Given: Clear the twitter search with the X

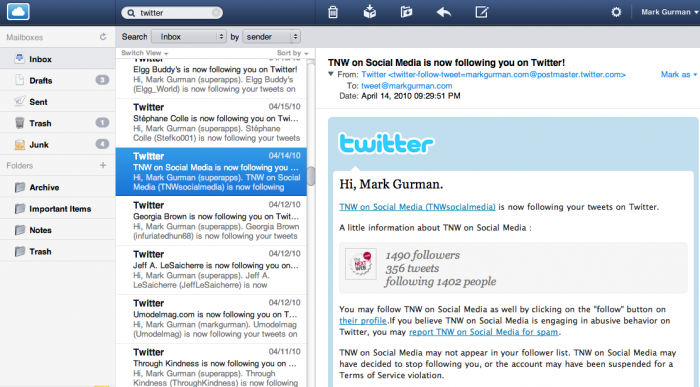Looking at the screenshot, I should [x=216, y=13].
